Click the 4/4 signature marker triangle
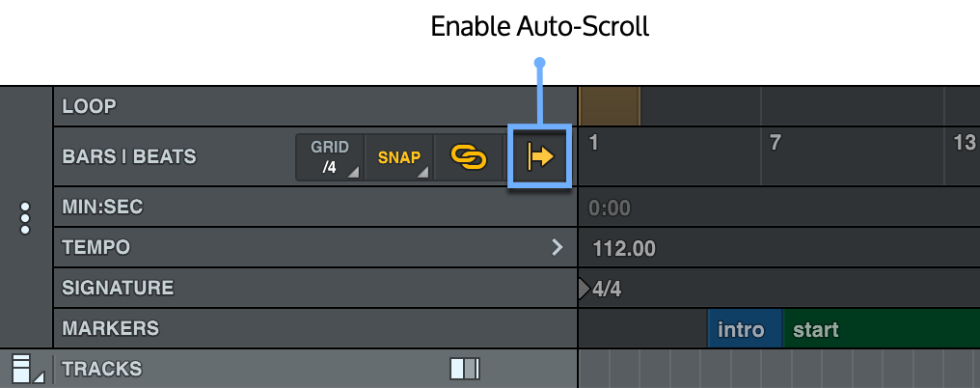Screen dimensions: 980x388 click(x=583, y=288)
